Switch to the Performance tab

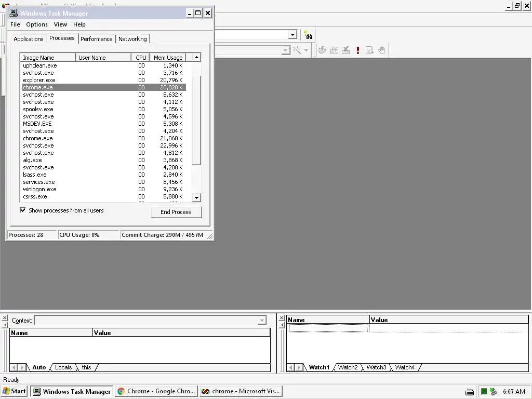click(96, 39)
